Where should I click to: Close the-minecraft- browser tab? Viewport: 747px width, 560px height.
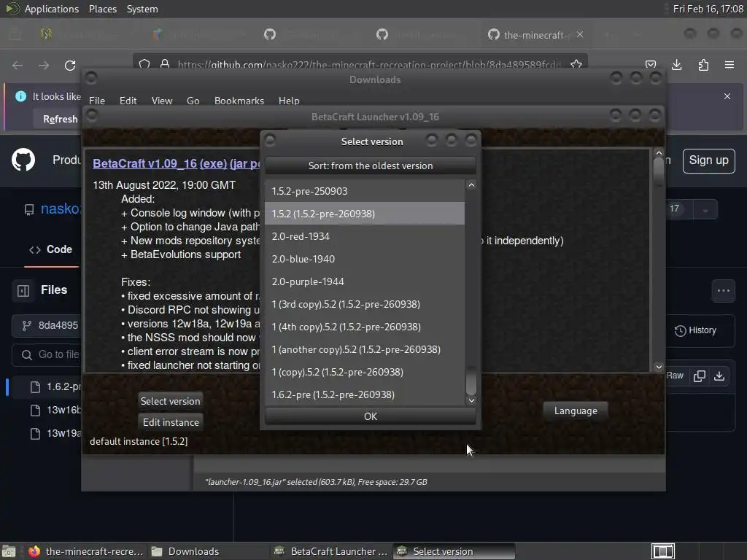[580, 34]
